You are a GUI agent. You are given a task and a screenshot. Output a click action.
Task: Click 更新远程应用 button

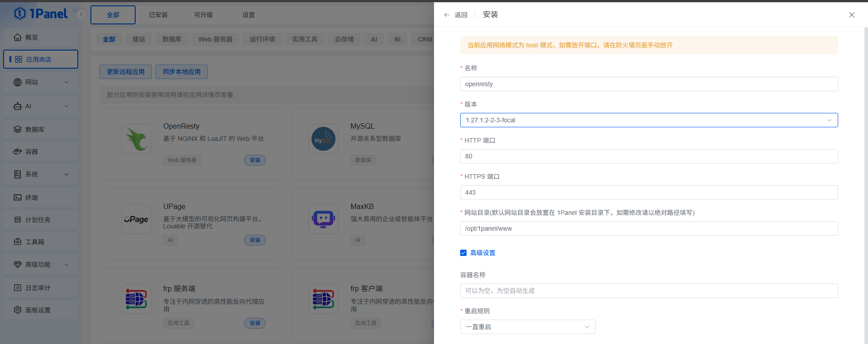[x=126, y=72]
